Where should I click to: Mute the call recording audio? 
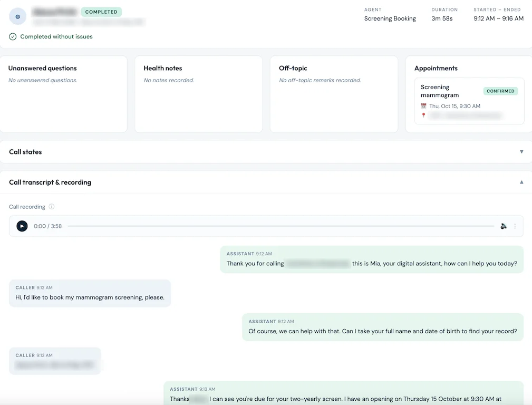coord(504,226)
